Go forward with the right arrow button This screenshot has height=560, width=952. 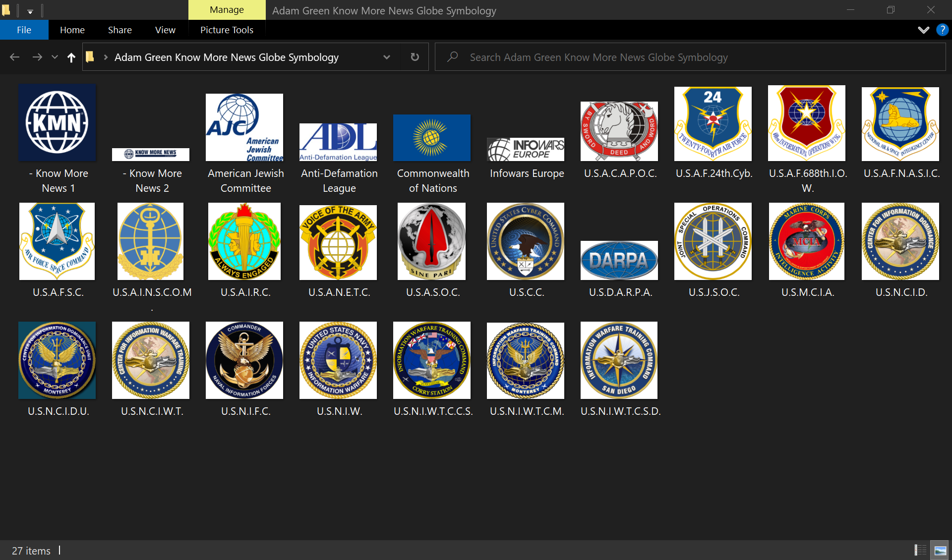[x=37, y=57]
